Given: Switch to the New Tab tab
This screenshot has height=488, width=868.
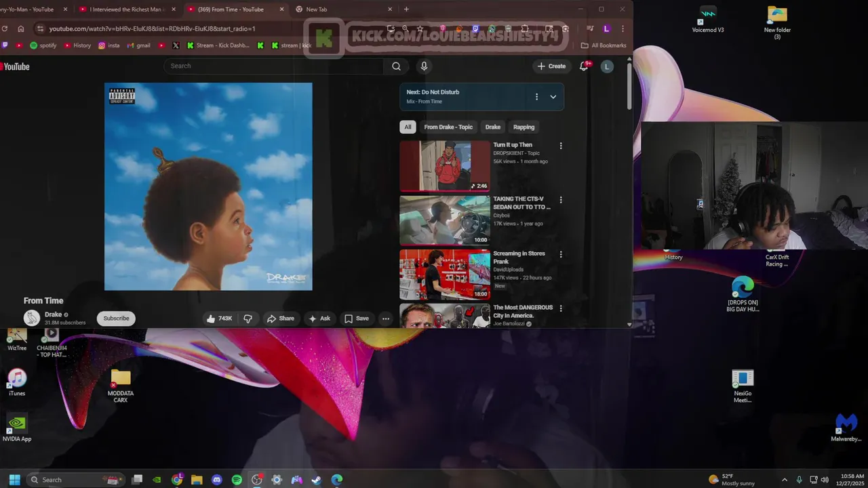Looking at the screenshot, I should 344,9.
